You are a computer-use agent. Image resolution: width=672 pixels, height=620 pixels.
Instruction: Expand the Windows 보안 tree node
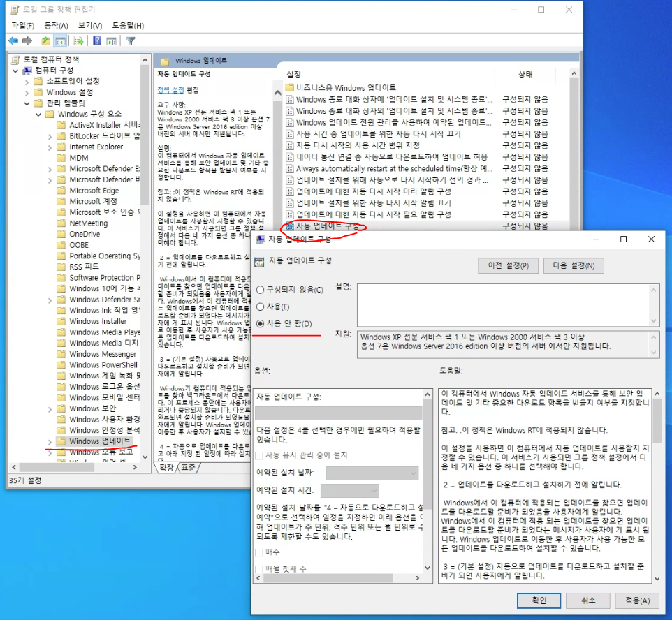point(50,408)
